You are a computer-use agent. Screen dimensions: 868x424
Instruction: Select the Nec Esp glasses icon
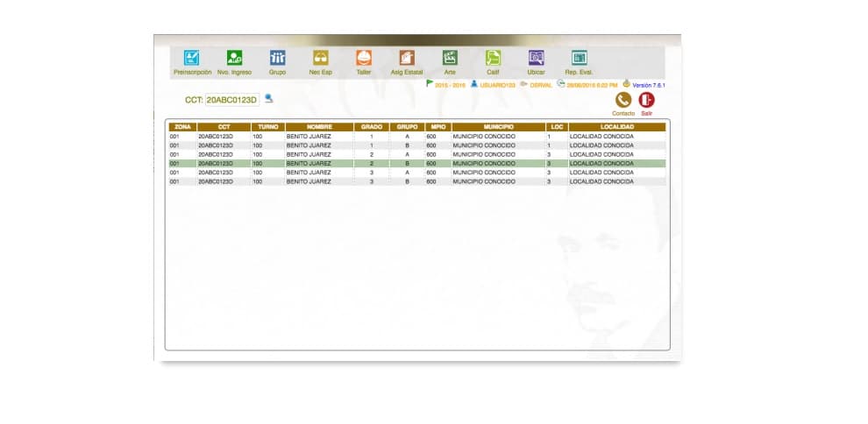(x=320, y=58)
